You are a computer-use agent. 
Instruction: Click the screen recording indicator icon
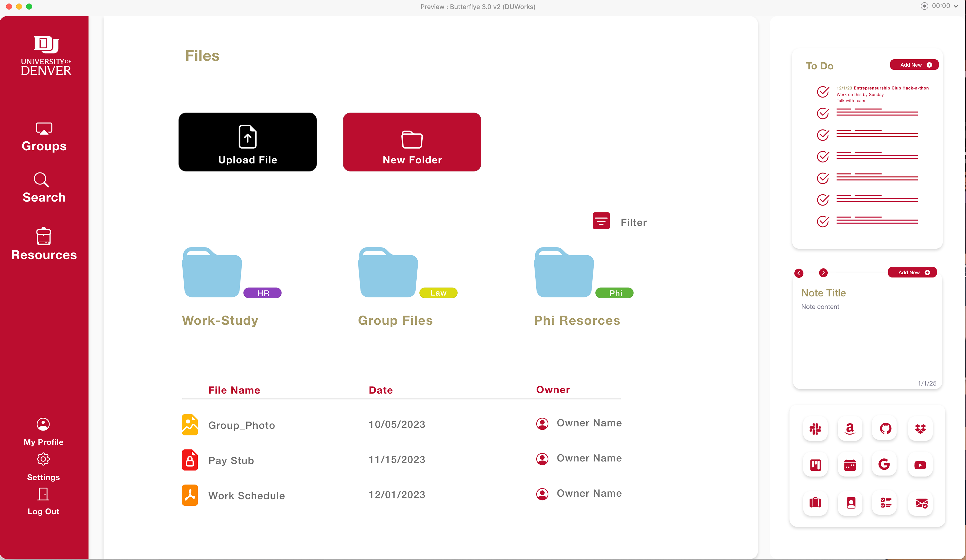[924, 6]
